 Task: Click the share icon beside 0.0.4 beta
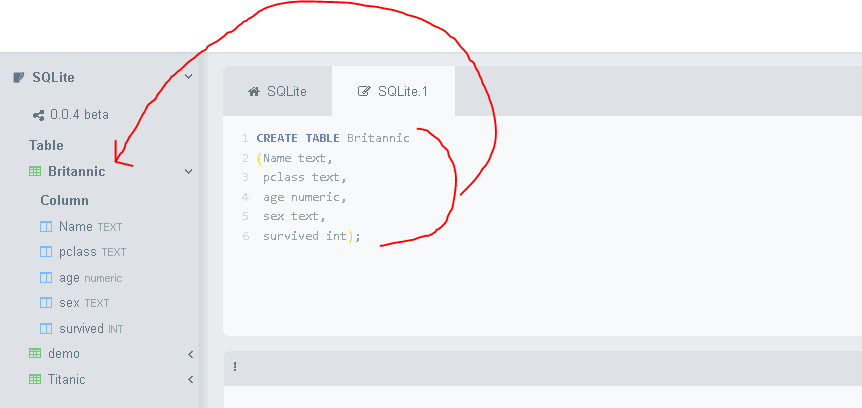click(x=38, y=115)
